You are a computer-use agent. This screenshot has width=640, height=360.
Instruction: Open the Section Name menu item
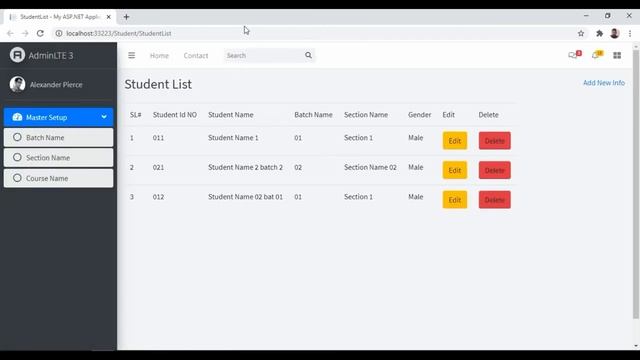58,158
